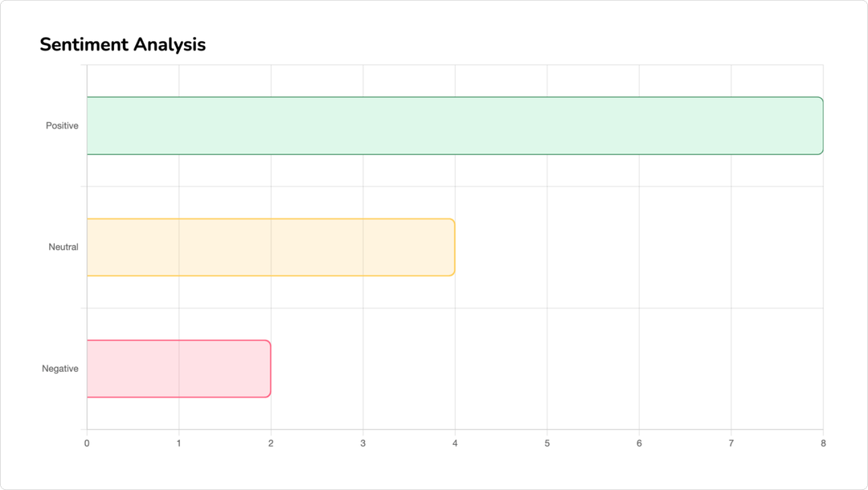
Task: Select the x-axis tick label 6
Action: [x=639, y=443]
